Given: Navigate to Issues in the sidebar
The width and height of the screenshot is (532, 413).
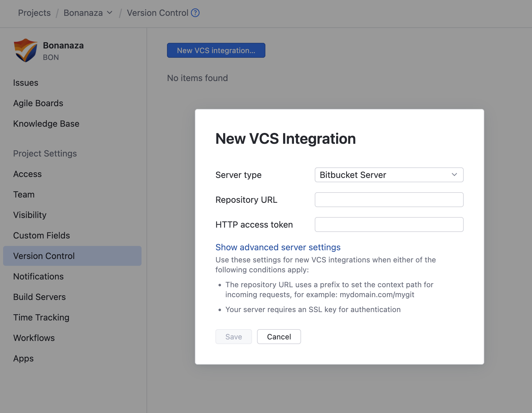Looking at the screenshot, I should pyautogui.click(x=26, y=83).
